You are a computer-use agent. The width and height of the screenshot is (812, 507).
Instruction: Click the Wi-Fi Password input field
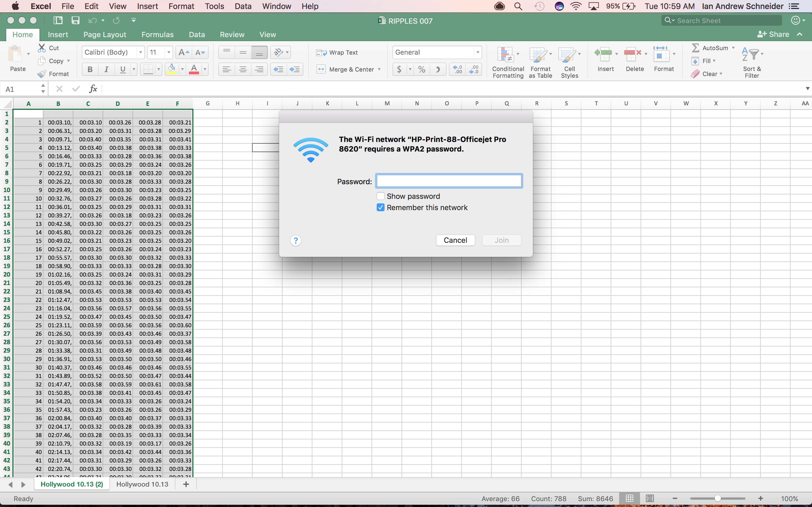point(449,181)
